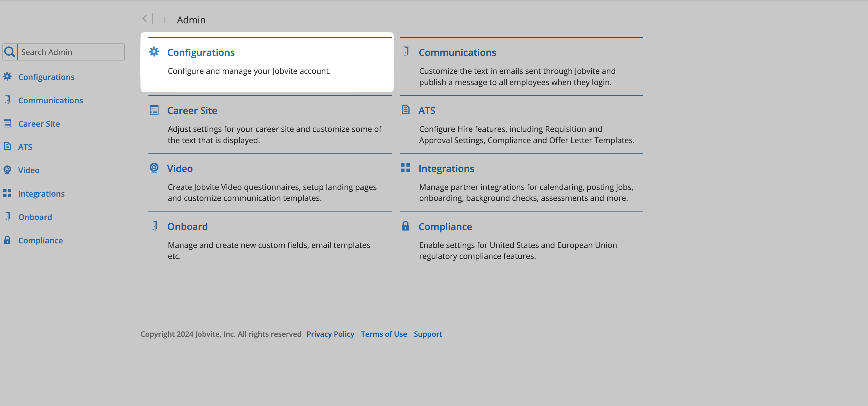Click the Integrations grid icon in sidebar
The width and height of the screenshot is (868, 406).
[x=7, y=193]
